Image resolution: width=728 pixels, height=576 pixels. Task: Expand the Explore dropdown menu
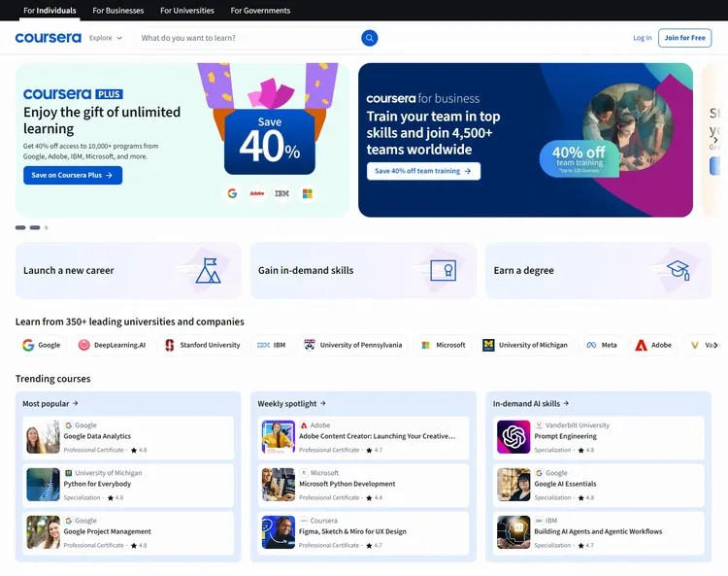click(x=106, y=38)
